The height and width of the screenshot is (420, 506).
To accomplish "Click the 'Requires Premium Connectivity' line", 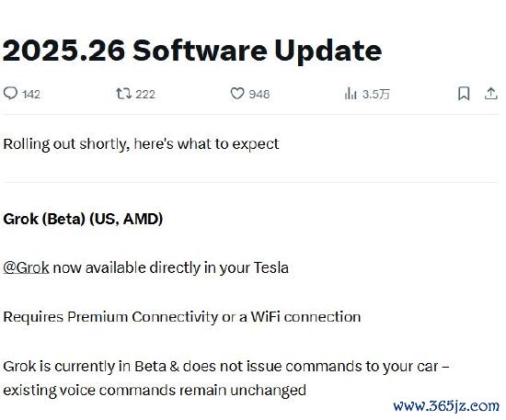I will click(182, 317).
